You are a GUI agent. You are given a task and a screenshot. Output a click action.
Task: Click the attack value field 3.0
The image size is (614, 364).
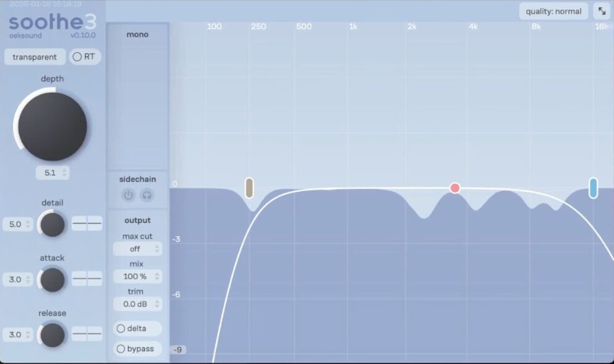click(x=17, y=279)
